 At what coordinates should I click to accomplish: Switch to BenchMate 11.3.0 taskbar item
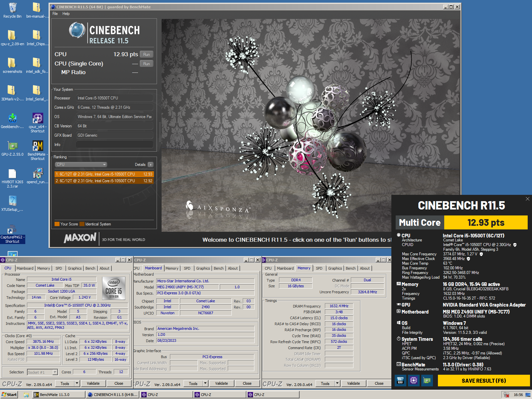click(x=59, y=395)
